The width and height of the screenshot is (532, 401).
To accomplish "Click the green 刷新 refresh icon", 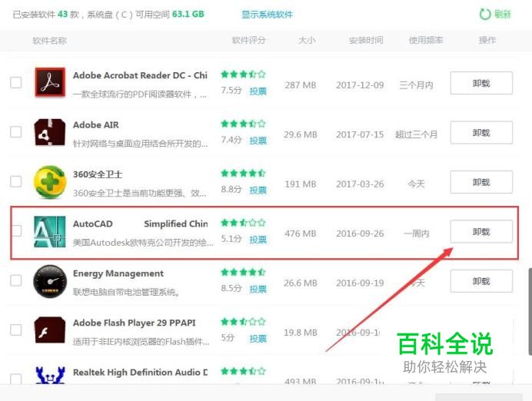I will 485,15.
